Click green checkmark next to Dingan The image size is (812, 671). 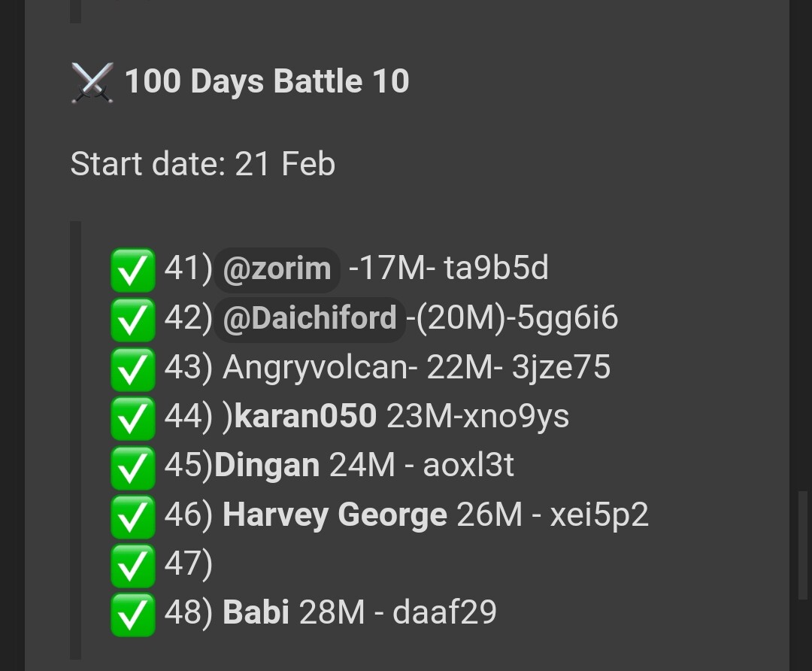tap(133, 468)
